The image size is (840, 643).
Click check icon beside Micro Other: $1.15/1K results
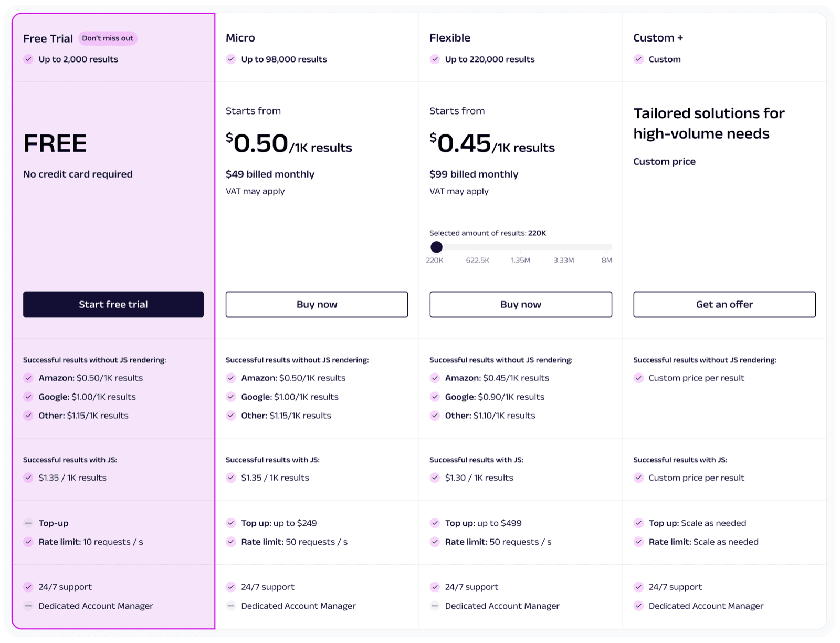click(x=231, y=416)
